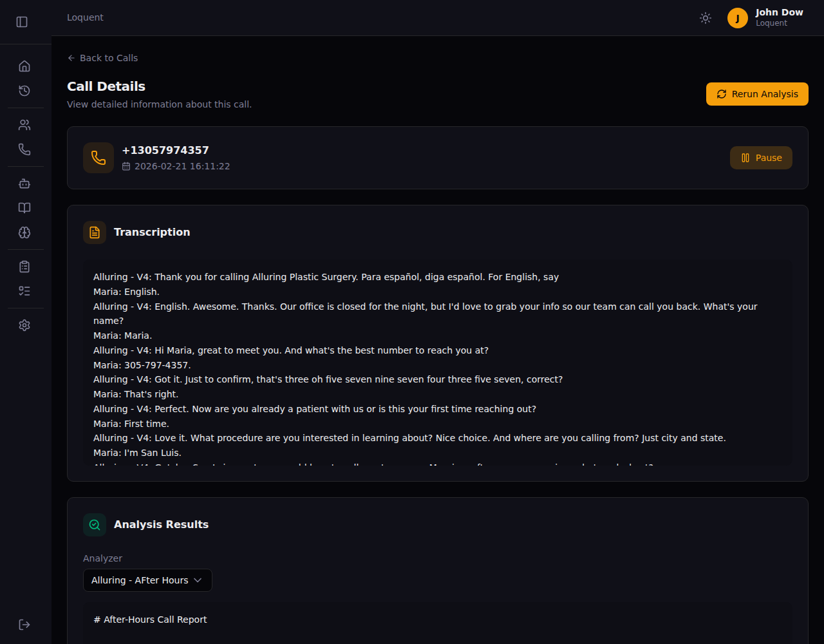The height and width of the screenshot is (644, 824).
Task: Open the task checklist icon in sidebar
Action: tap(24, 291)
